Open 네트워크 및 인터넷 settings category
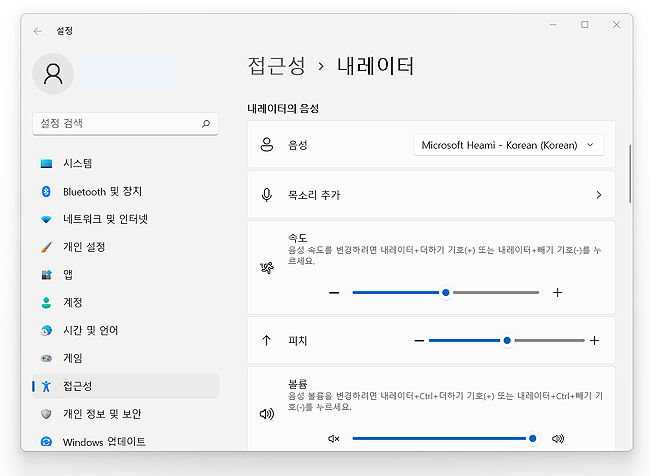The width and height of the screenshot is (650, 476). point(125,219)
